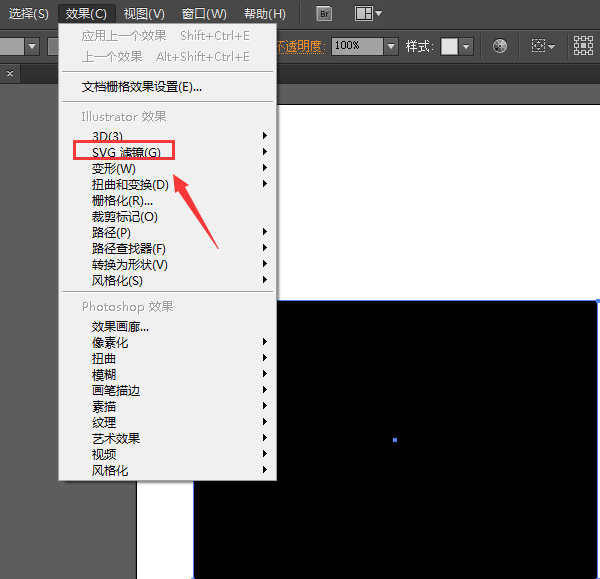The image size is (600, 579).
Task: Open the 帮助(H) menu
Action: [265, 14]
